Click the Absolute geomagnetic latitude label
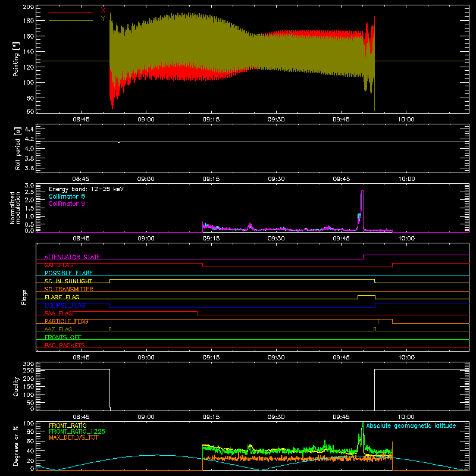Image resolution: width=476 pixels, height=476 pixels. [x=411, y=425]
